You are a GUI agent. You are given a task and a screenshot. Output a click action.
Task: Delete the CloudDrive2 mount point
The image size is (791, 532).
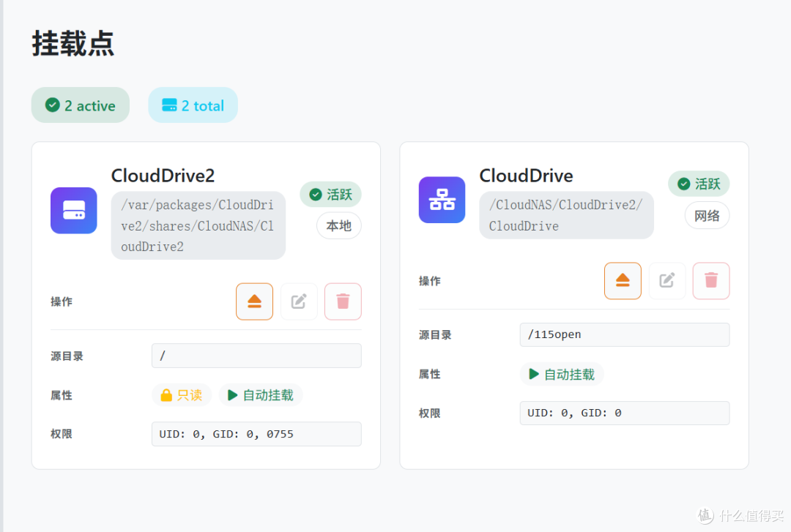pyautogui.click(x=343, y=301)
